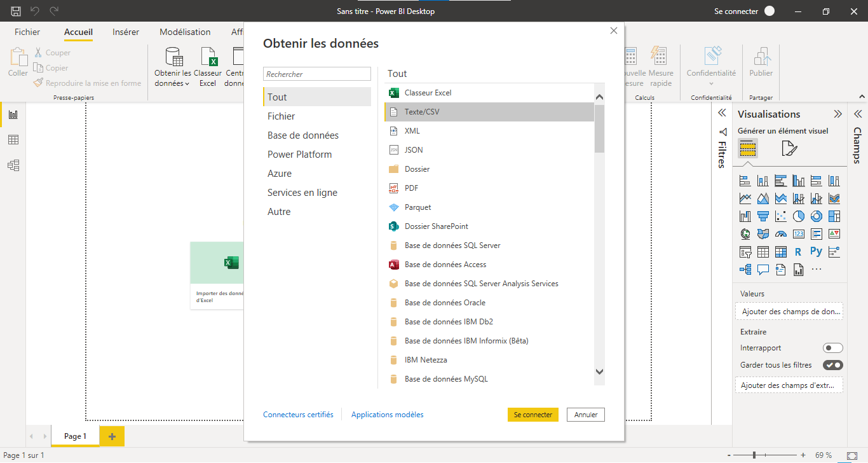This screenshot has width=868, height=463.
Task: Toggle the Interrapport switch
Action: coord(833,348)
